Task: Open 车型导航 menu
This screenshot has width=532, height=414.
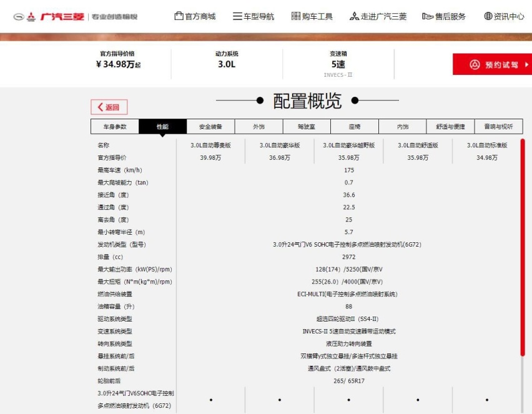Action: [254, 16]
